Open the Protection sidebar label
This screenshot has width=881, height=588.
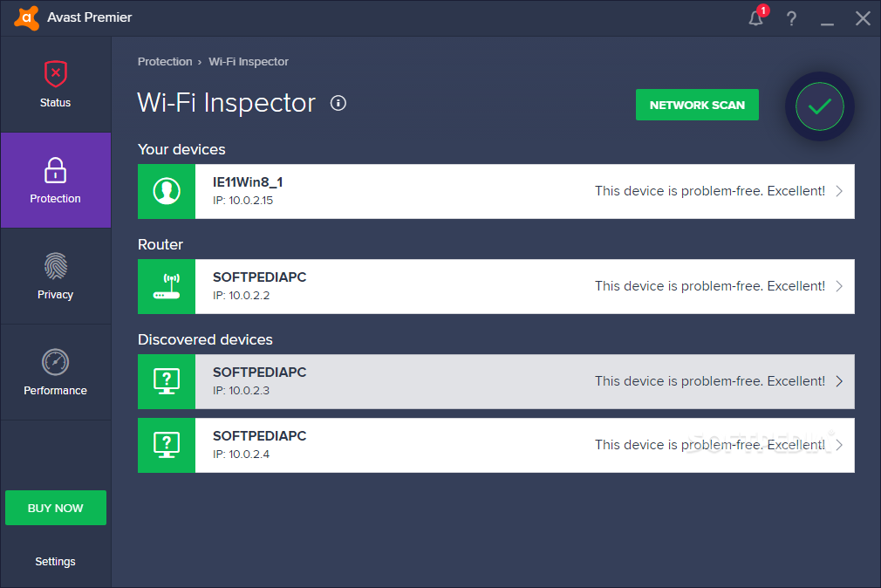(55, 198)
